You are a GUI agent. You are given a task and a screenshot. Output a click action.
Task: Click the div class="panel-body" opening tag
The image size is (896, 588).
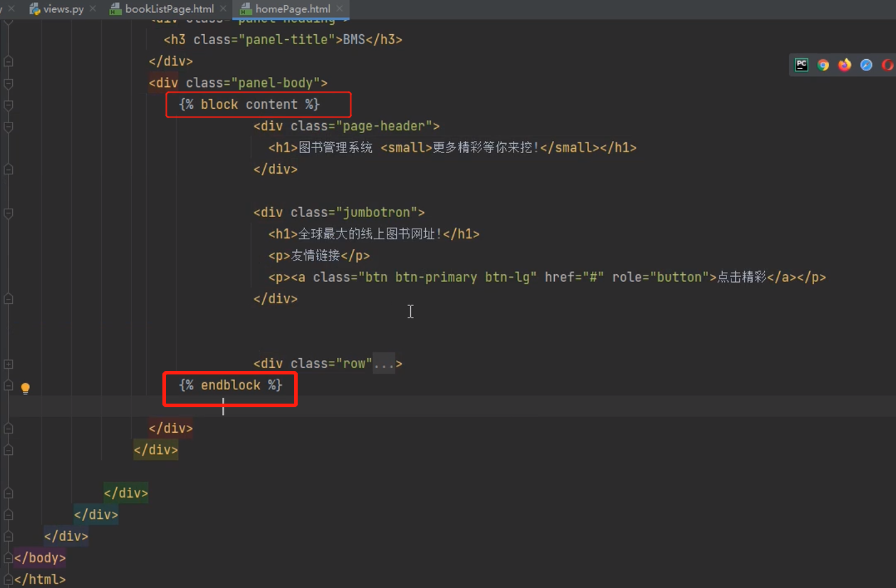(238, 83)
